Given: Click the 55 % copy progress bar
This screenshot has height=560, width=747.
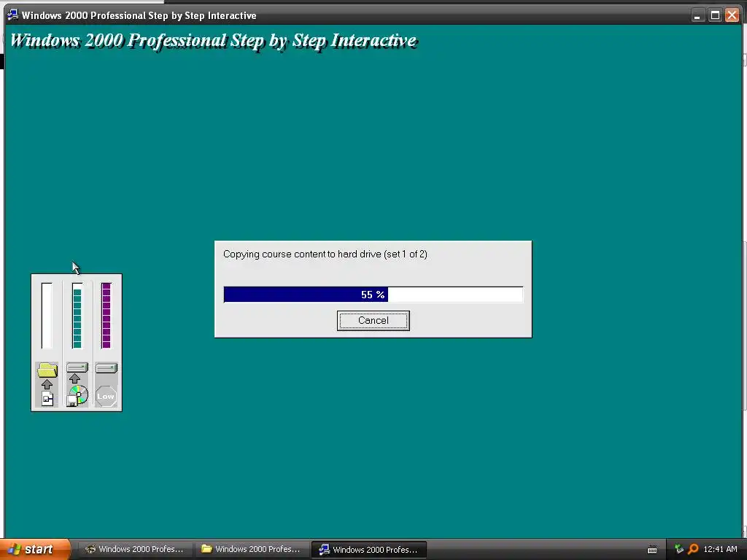Looking at the screenshot, I should 373,295.
